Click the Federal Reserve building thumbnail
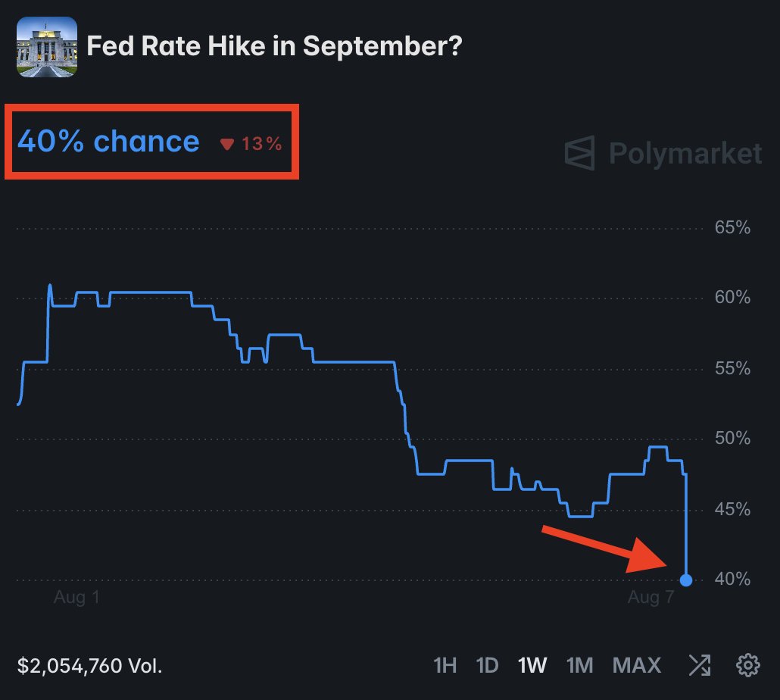Image resolution: width=780 pixels, height=700 pixels. [x=47, y=47]
